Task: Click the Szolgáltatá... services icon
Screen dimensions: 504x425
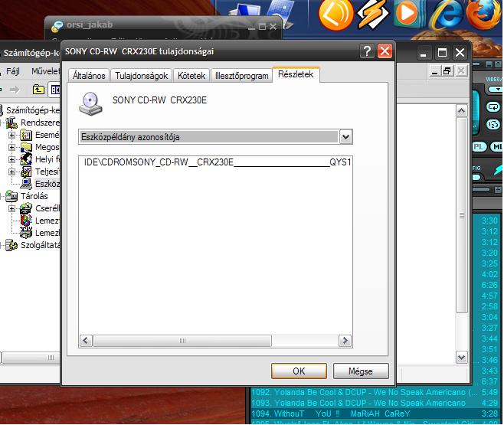Action: coord(11,245)
